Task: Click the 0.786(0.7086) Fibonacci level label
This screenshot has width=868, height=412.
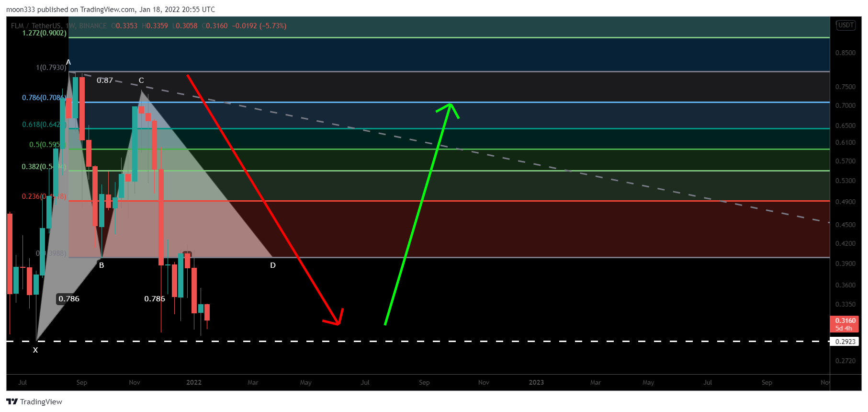Action: [x=44, y=98]
